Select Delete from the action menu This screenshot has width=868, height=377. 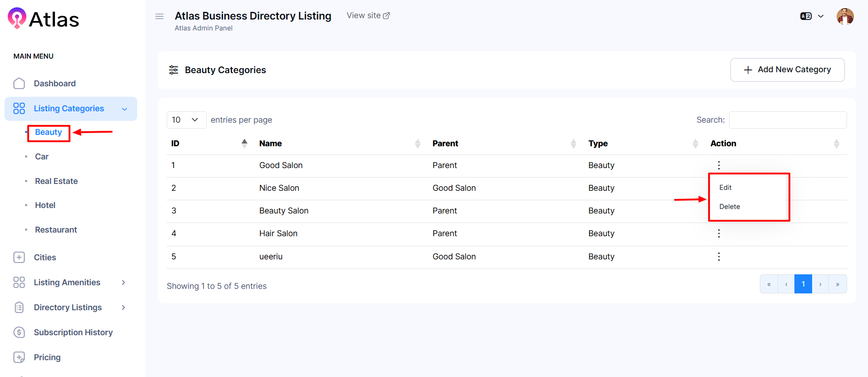coord(729,207)
